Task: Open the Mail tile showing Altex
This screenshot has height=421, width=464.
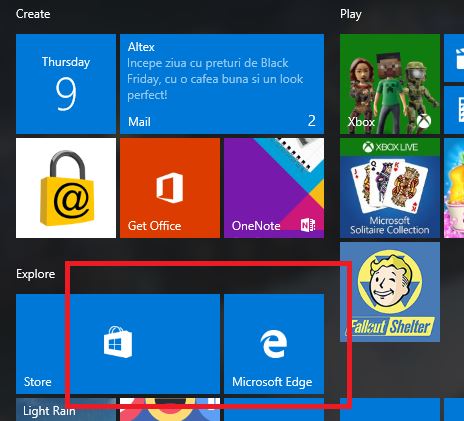Action: pyautogui.click(x=222, y=84)
